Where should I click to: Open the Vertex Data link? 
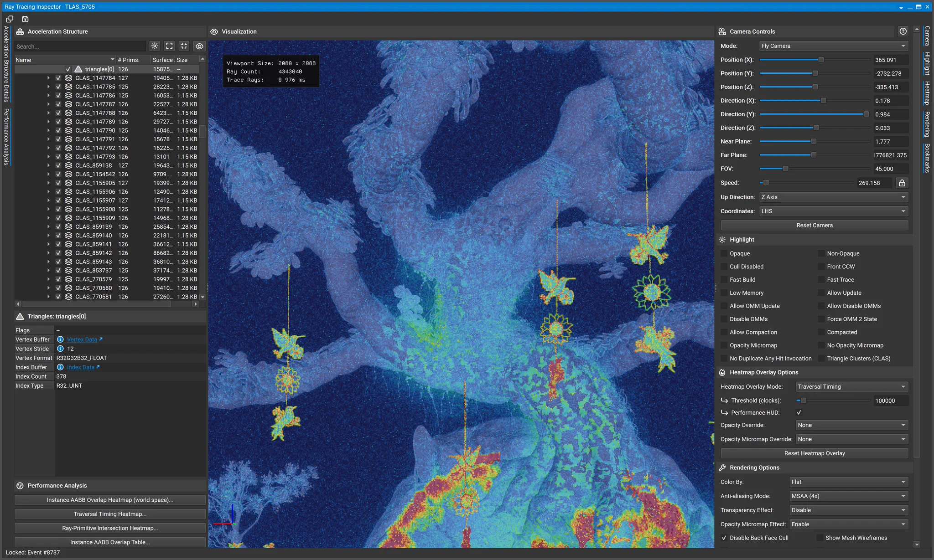point(82,339)
